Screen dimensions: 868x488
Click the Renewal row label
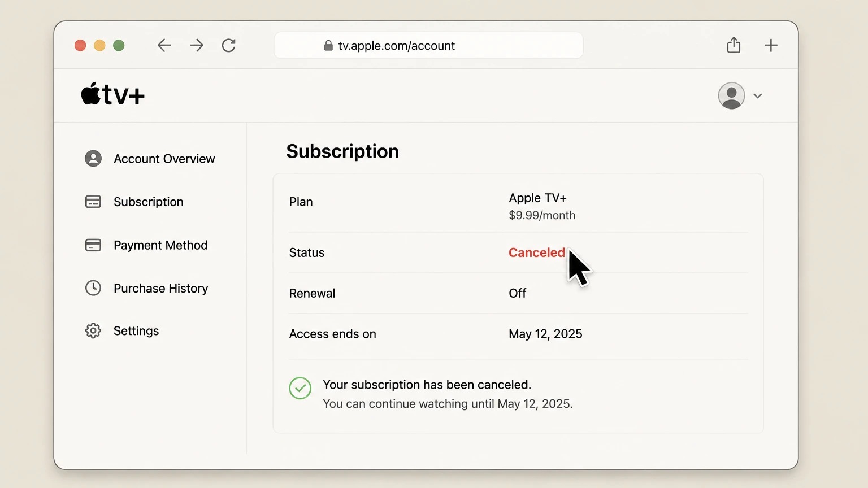pos(312,293)
